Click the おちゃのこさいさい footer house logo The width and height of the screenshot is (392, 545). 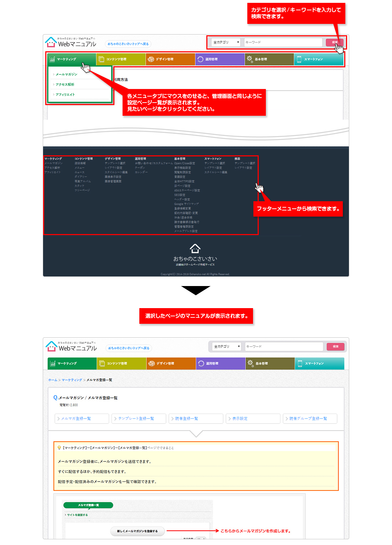point(195,248)
